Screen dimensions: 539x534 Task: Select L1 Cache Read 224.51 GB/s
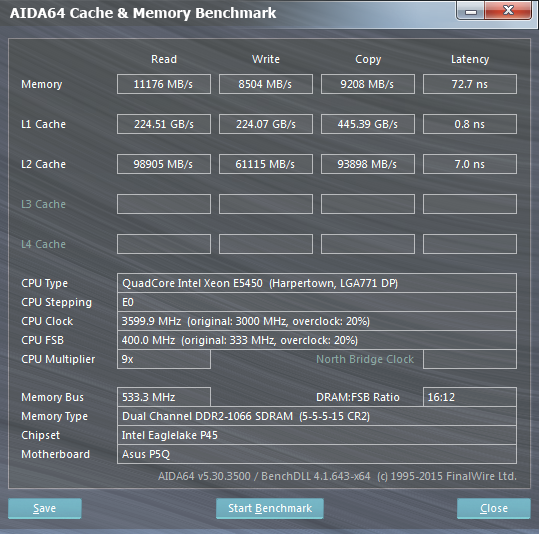164,124
